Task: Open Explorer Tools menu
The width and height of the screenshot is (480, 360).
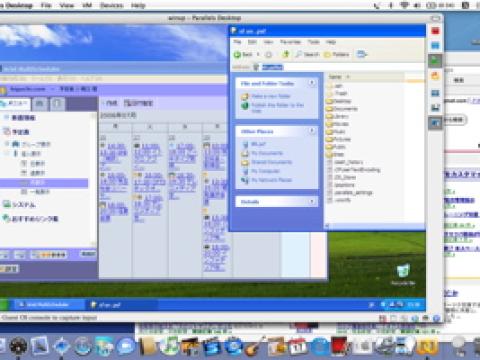Action: 313,42
